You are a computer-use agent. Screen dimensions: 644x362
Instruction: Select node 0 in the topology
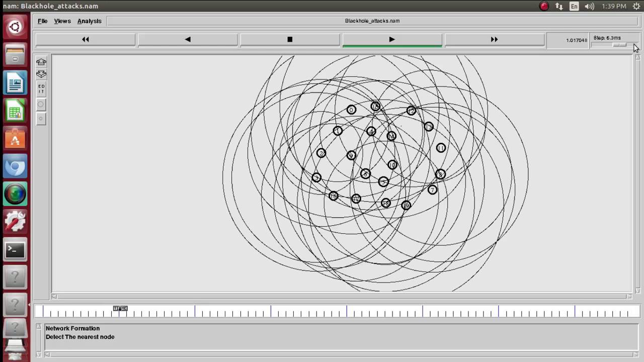point(351,110)
